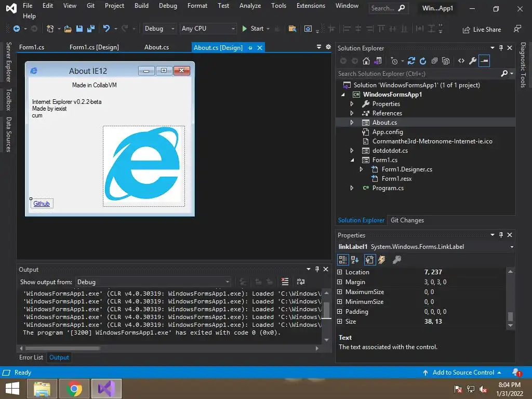The width and height of the screenshot is (532, 399).
Task: Click the Live Share button
Action: [x=482, y=30]
